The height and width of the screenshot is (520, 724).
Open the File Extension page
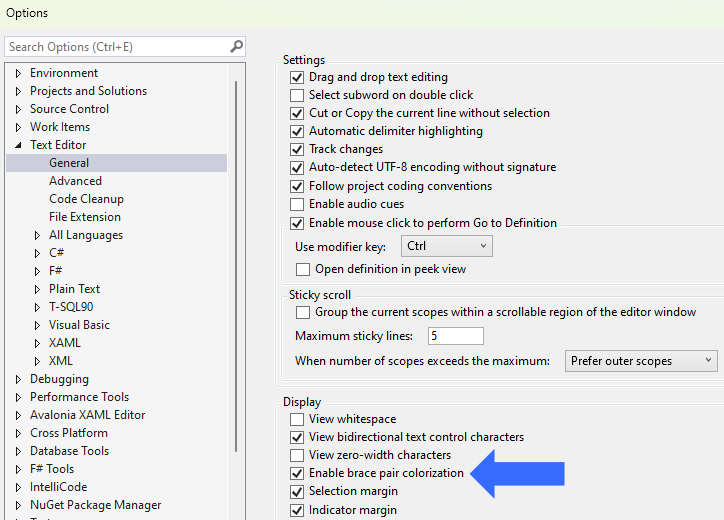[85, 217]
